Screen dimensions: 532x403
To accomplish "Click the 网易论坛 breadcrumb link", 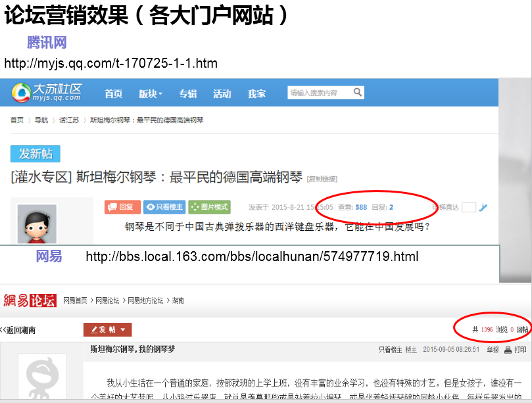I will 107,300.
